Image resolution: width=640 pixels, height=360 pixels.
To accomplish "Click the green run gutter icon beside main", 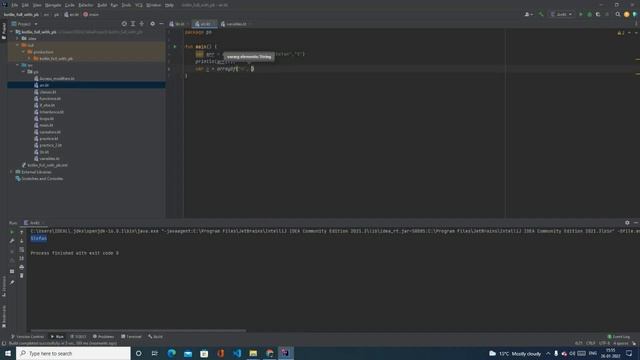I will coord(175,47).
